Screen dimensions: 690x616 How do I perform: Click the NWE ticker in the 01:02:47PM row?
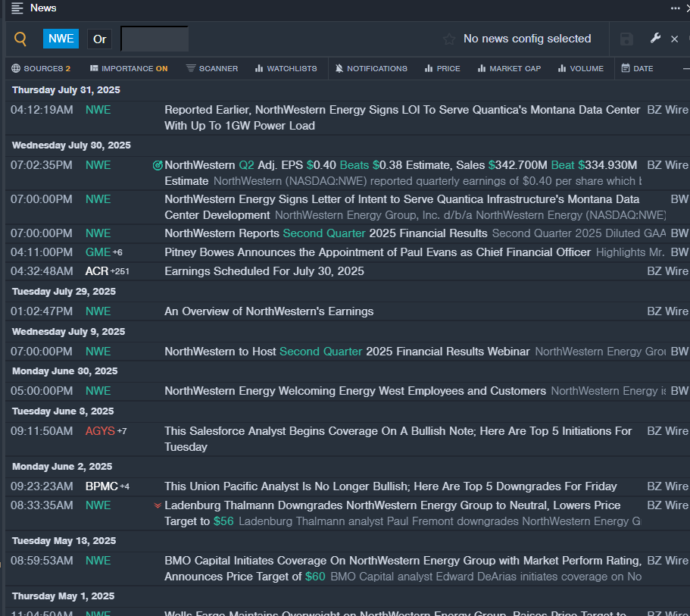[x=98, y=311]
